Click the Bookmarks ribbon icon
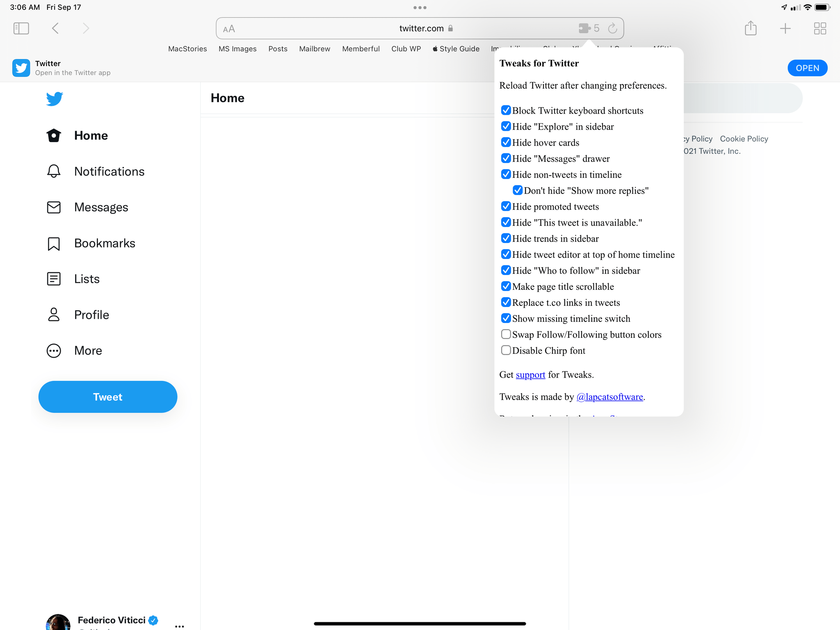 pos(54,243)
